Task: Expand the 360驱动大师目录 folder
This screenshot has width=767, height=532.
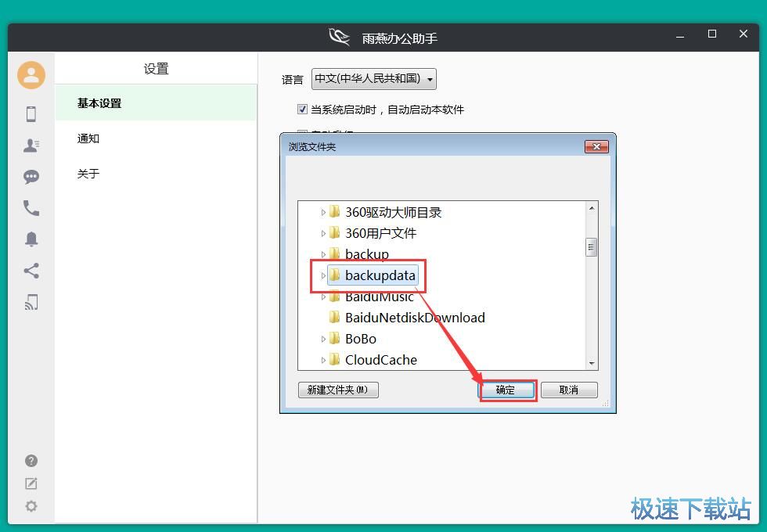Action: point(323,212)
